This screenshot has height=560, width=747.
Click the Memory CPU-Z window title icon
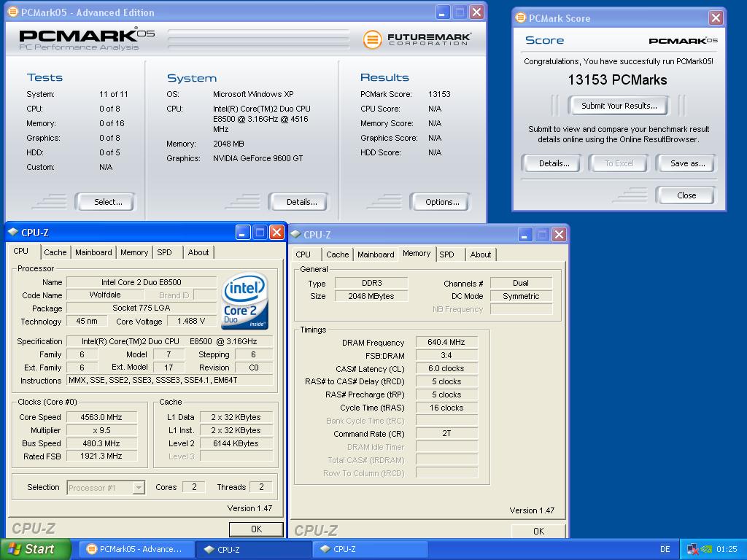pyautogui.click(x=296, y=234)
